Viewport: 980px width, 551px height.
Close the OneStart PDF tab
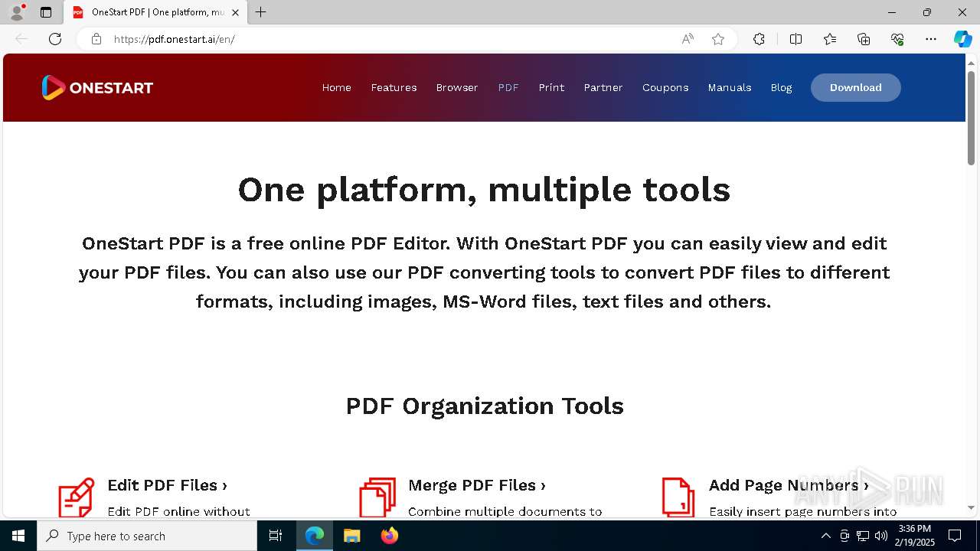235,12
